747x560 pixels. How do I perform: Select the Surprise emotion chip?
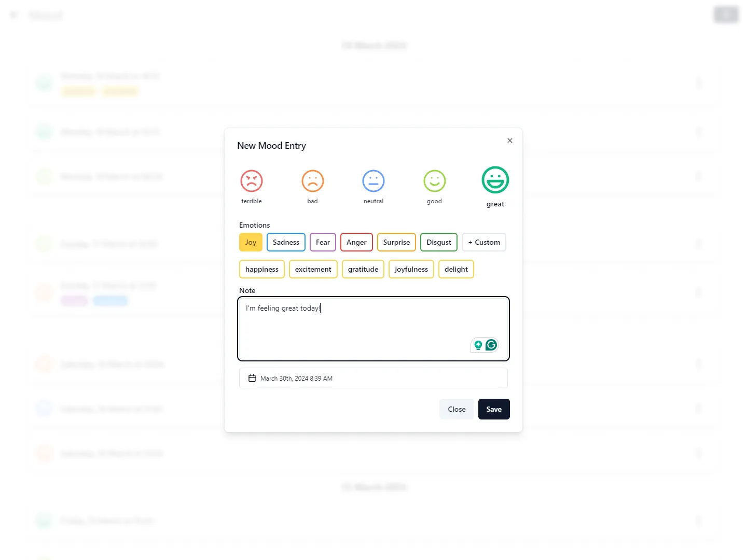click(x=396, y=242)
